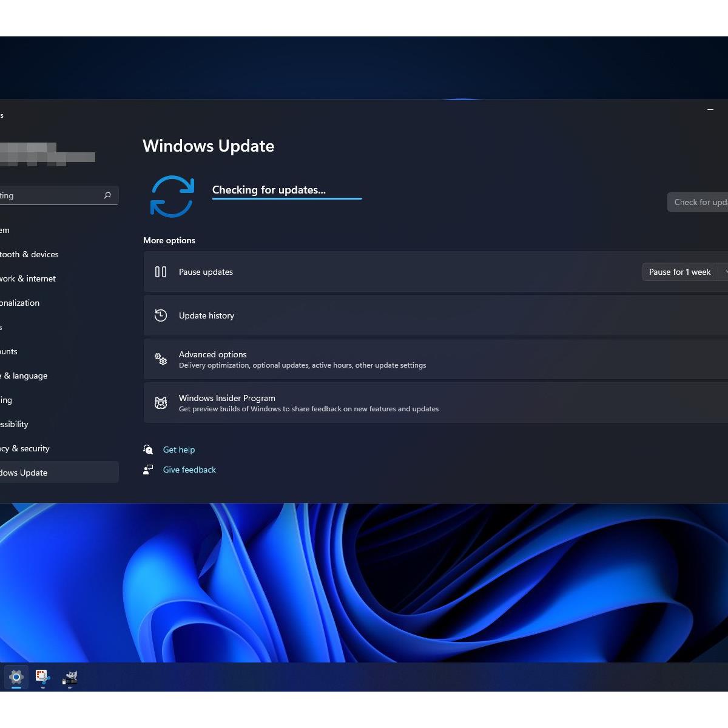
Task: Click the blue sync arrows update icon
Action: pyautogui.click(x=172, y=197)
